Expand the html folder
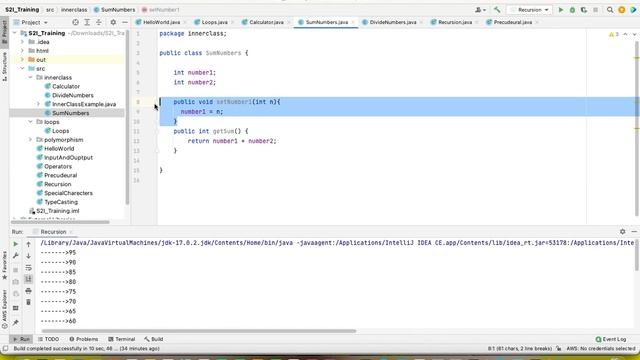 (22, 51)
